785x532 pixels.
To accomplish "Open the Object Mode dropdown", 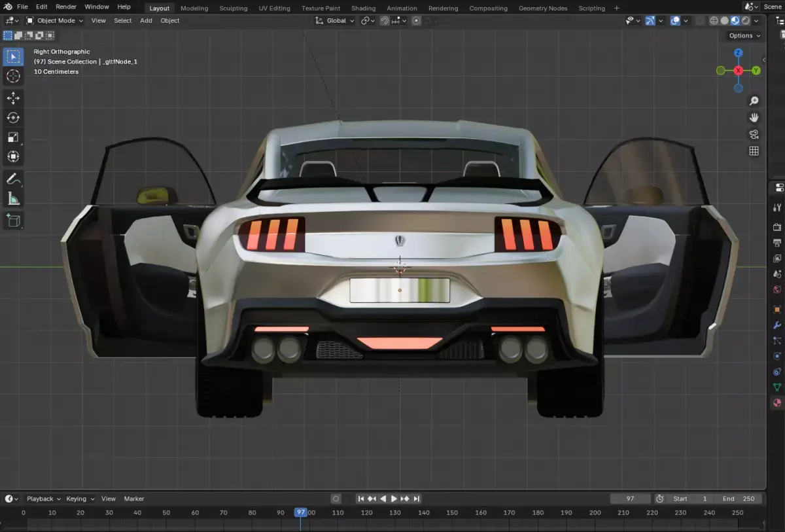I will (x=55, y=20).
